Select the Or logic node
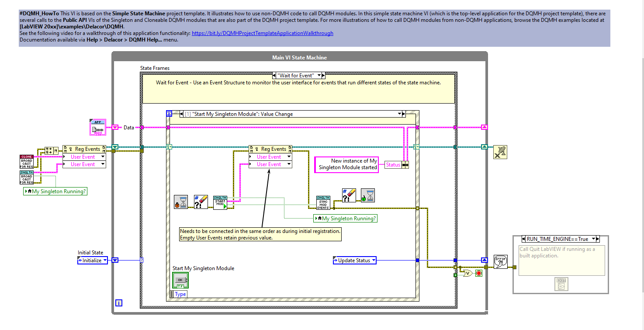 coord(468,274)
